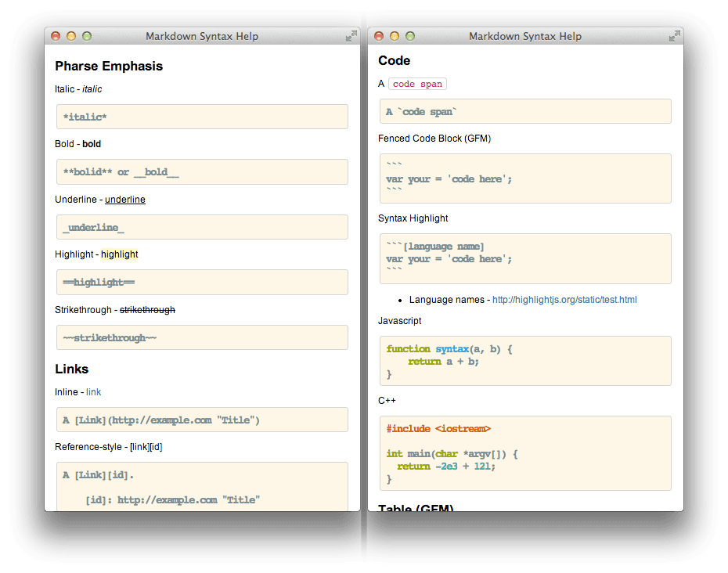Select the ~~strikethrough~~ syntax box

point(202,337)
